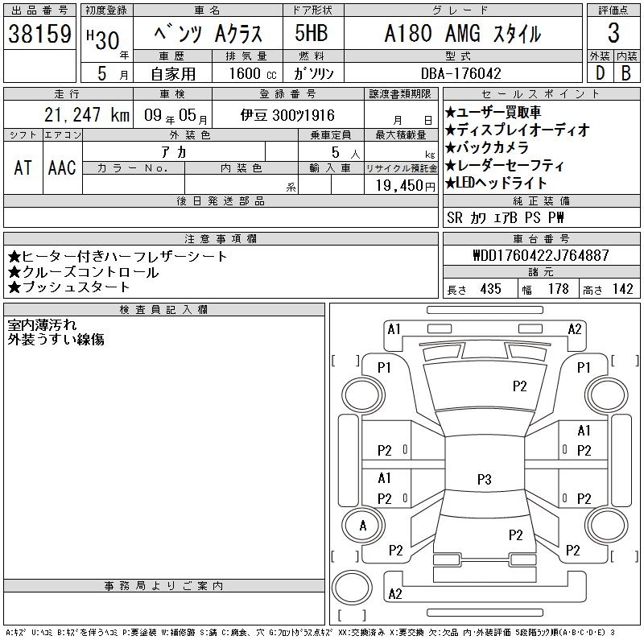
Task: Select the note ヒーター付きハーフレザーシート
Action: pyautogui.click(x=118, y=257)
